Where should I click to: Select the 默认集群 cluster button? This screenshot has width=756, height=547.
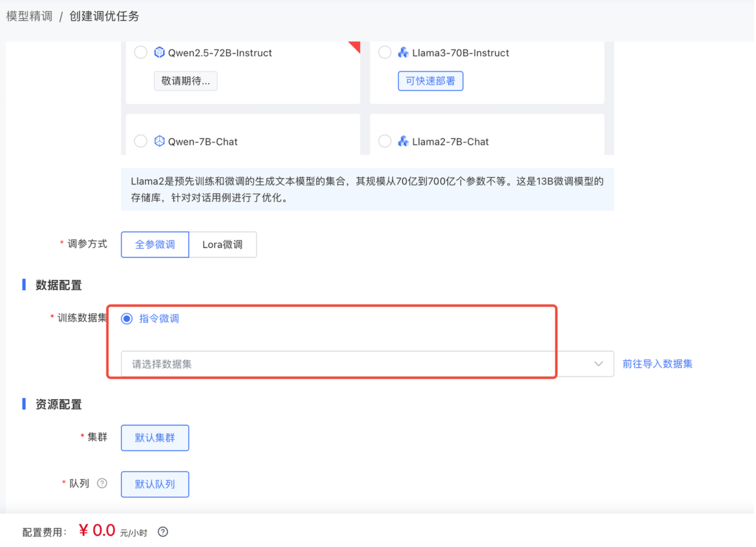155,438
